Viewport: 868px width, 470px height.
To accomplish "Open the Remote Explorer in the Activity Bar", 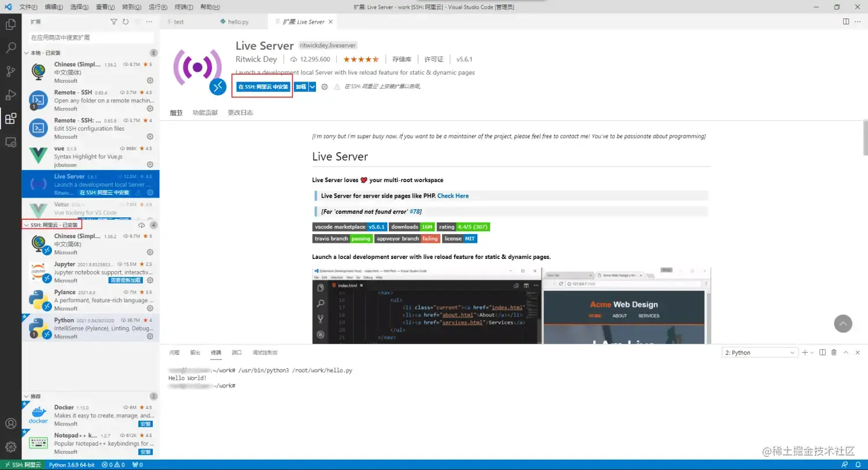I will [10, 142].
